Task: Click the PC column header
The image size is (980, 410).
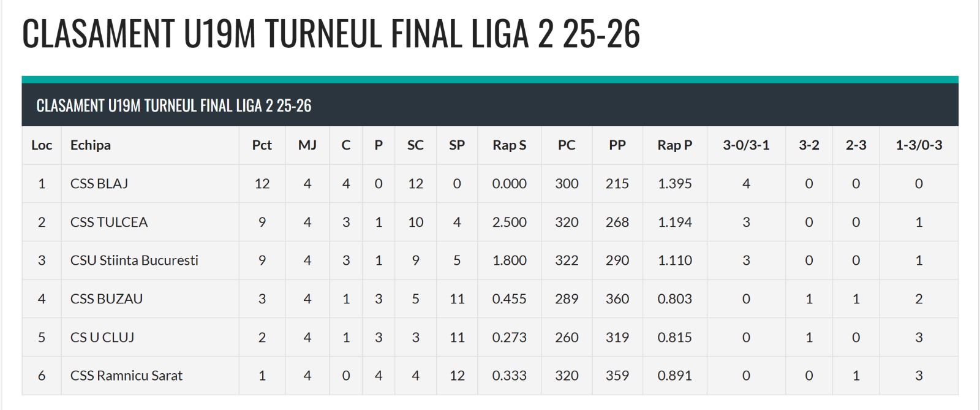Action: (x=567, y=145)
